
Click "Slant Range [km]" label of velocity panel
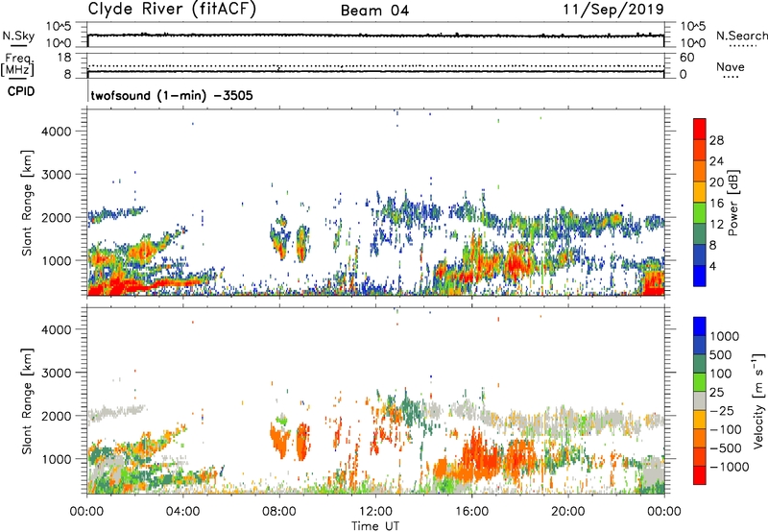tap(27, 401)
